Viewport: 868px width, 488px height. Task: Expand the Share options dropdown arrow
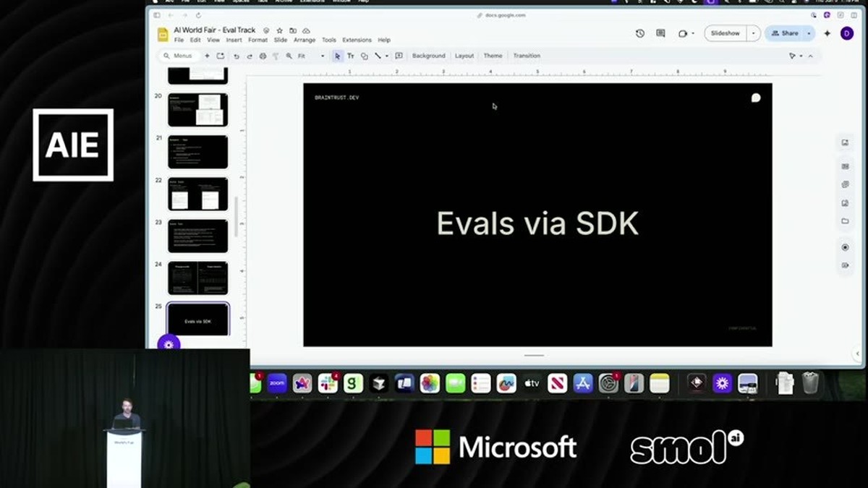tap(809, 33)
